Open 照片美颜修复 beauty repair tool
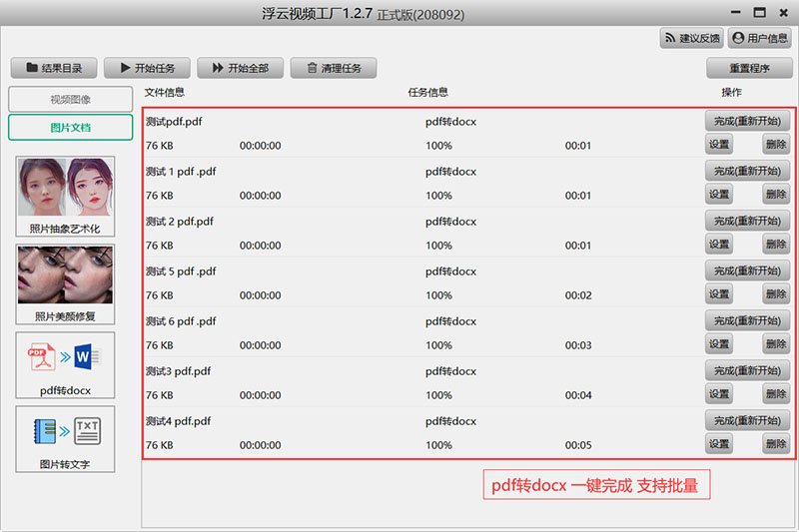This screenshot has width=799, height=532. coord(65,283)
